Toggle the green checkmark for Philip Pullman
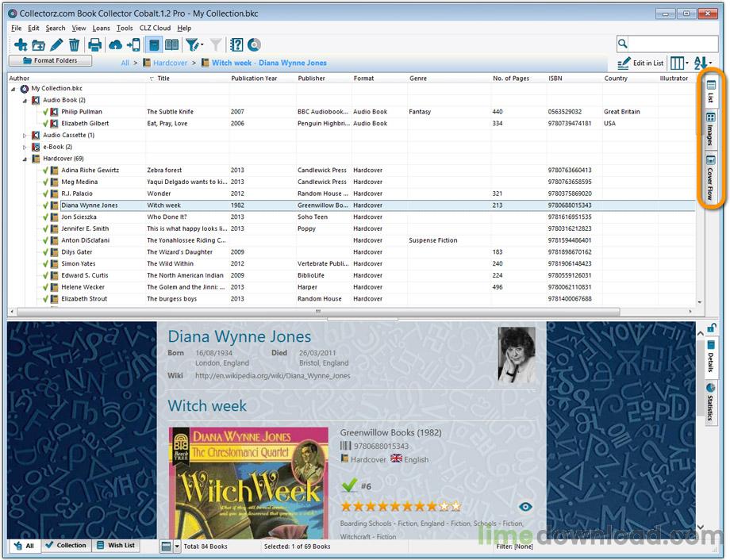Screen dimensions: 730x560 45,112
